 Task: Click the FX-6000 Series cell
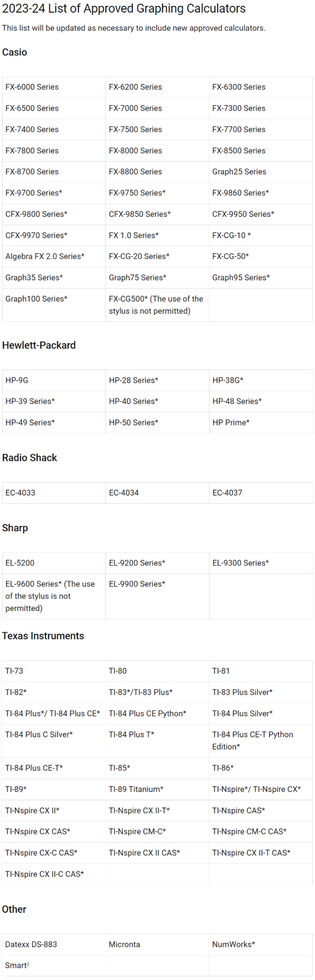pos(54,87)
